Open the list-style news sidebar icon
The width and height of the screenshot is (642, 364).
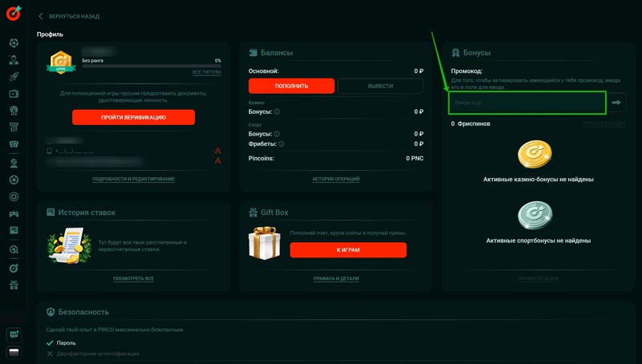[x=14, y=230]
